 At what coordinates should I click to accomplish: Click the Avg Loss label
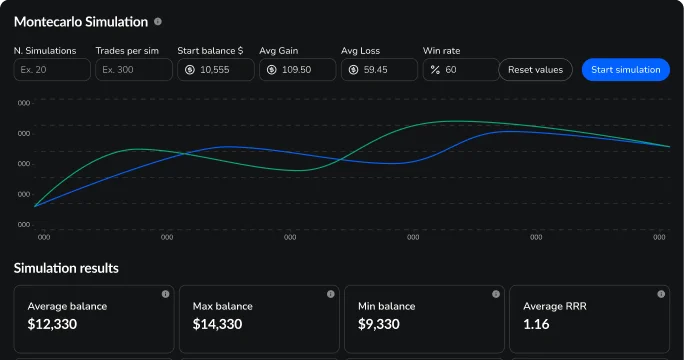[361, 51]
